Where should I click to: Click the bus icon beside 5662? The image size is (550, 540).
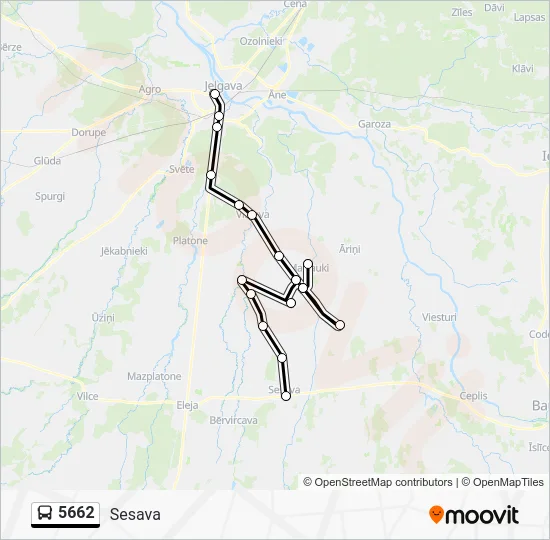coord(45,513)
